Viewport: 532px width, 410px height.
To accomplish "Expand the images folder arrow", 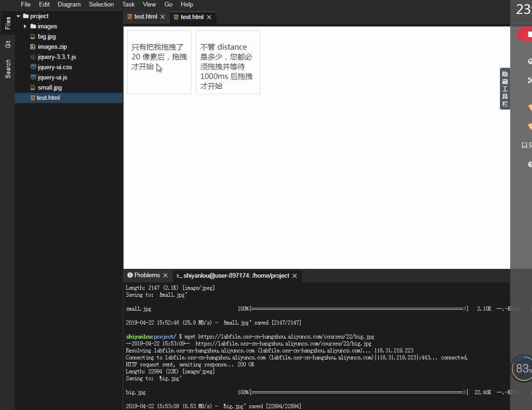I will click(25, 26).
